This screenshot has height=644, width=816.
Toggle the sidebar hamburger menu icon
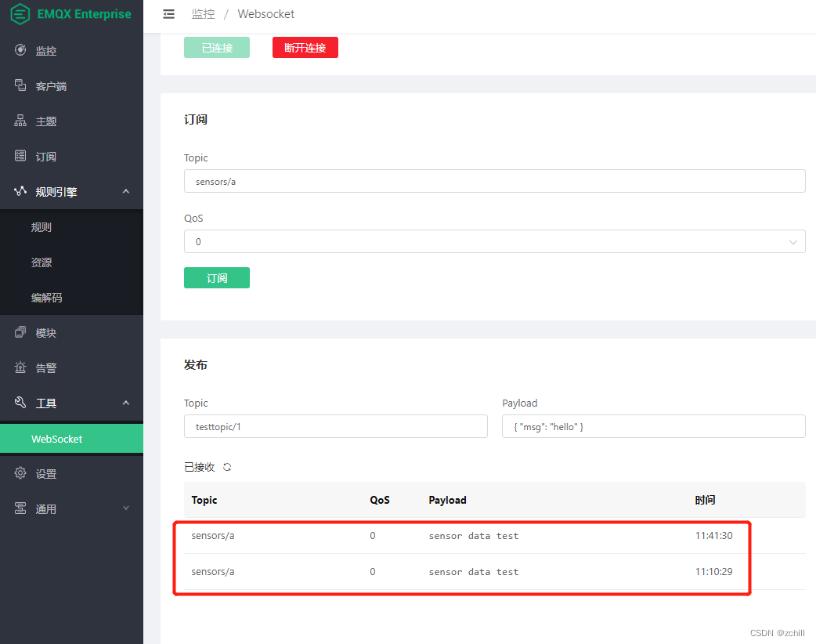(168, 14)
